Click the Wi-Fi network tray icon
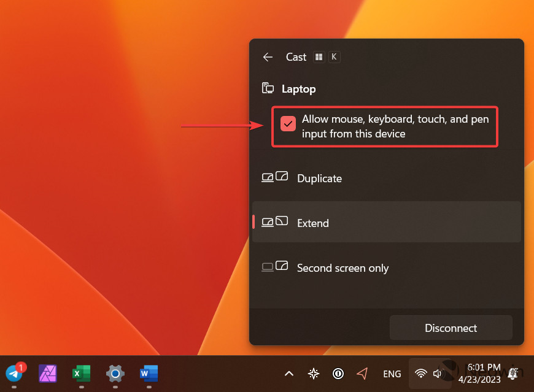 [420, 374]
